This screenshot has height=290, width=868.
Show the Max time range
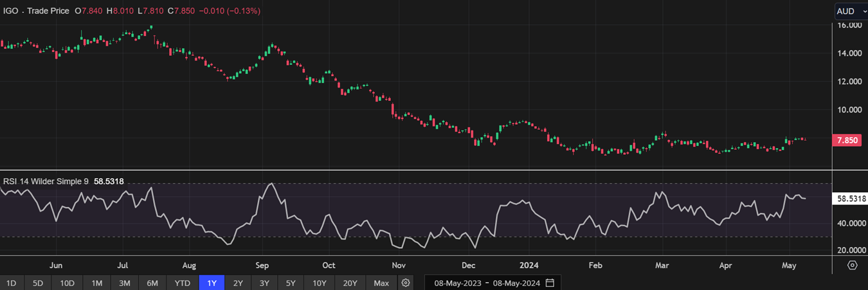(x=381, y=283)
